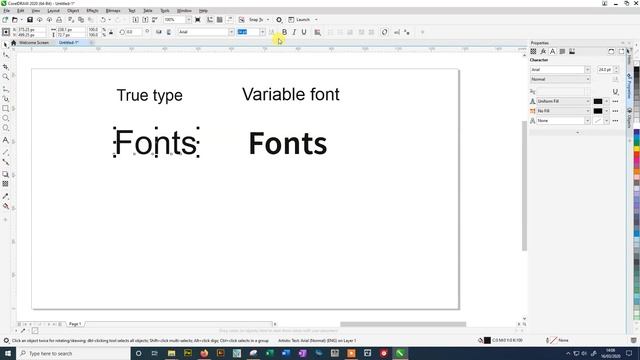Toggle Bold formatting

coord(284,32)
